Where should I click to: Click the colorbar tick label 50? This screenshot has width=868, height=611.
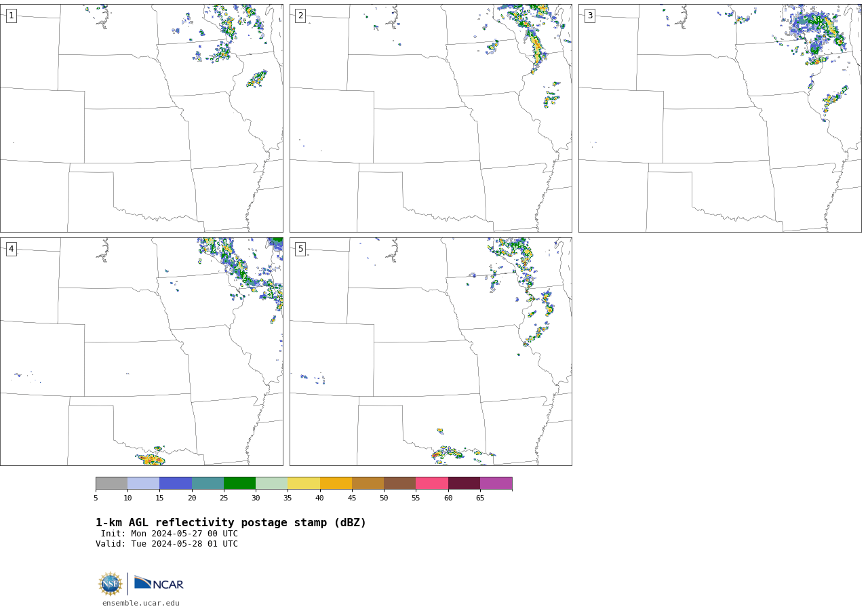click(x=384, y=498)
